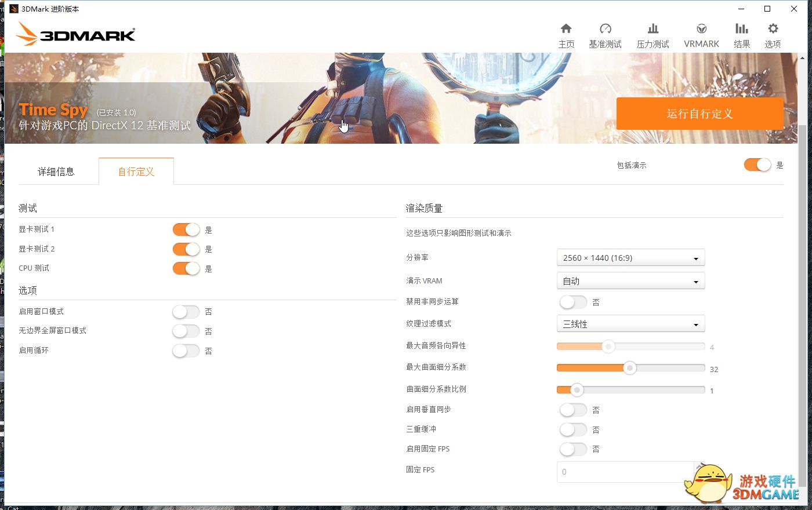Image resolution: width=812 pixels, height=510 pixels.
Task: Minimize the 3DMark window
Action: [x=741, y=9]
